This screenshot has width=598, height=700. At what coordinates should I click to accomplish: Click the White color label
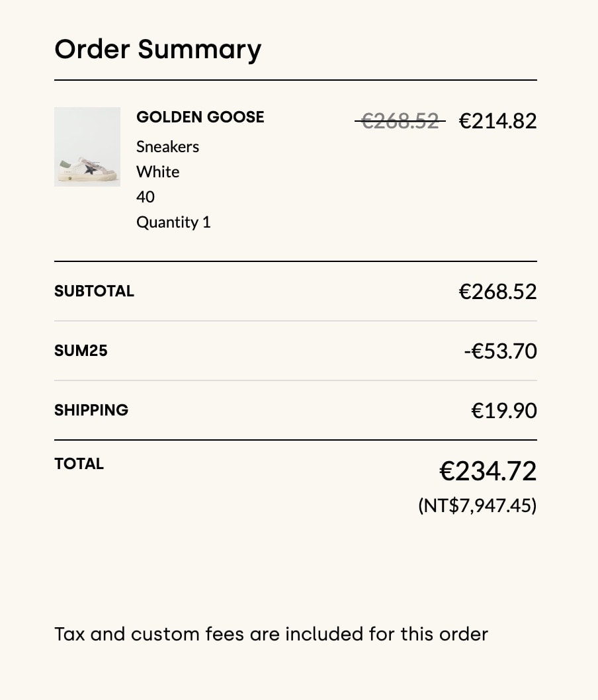157,171
